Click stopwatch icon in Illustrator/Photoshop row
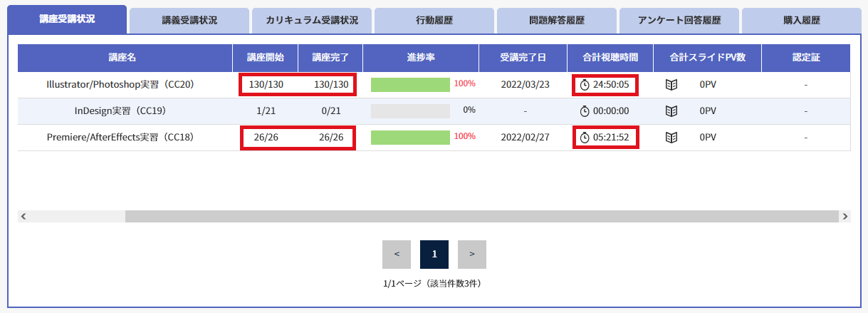Viewport: 868px width, 313px height. 585,85
